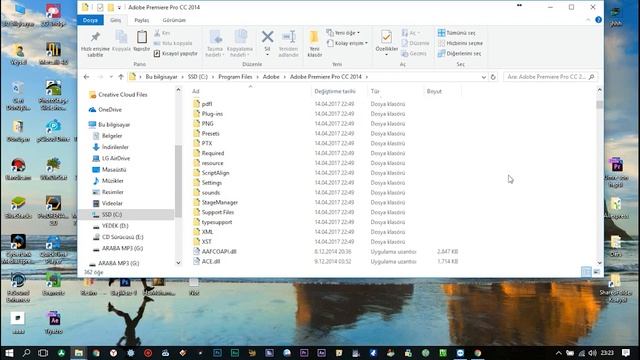The image size is (640, 360).
Task: Select the AAFCOAPI.dll file
Action: 215,251
